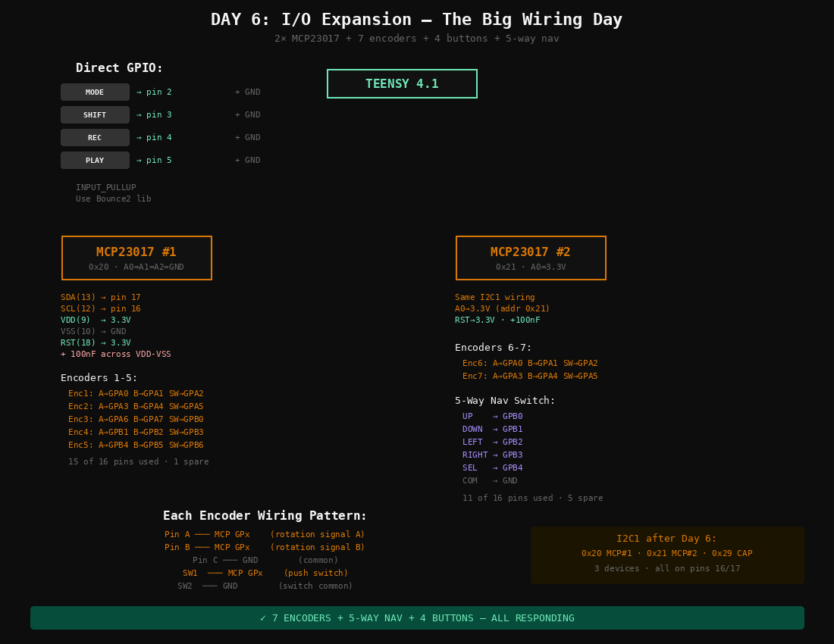The image size is (834, 644).
Task: Click the green all-responding status banner
Action: (417, 618)
